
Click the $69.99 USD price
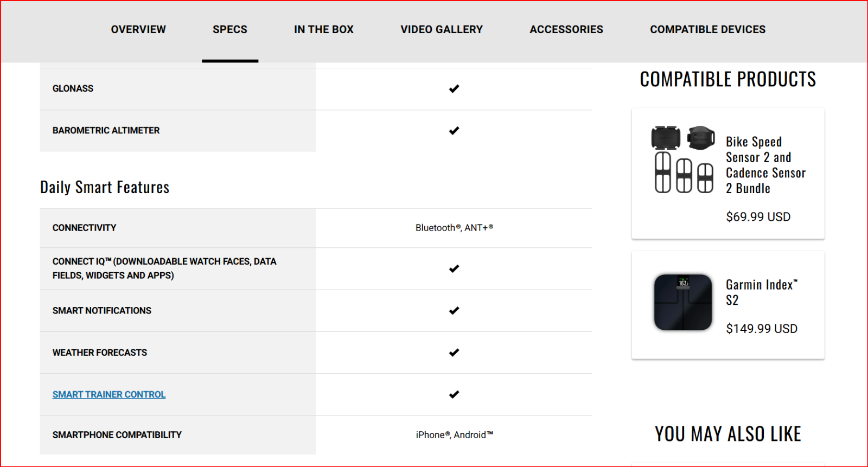(758, 217)
